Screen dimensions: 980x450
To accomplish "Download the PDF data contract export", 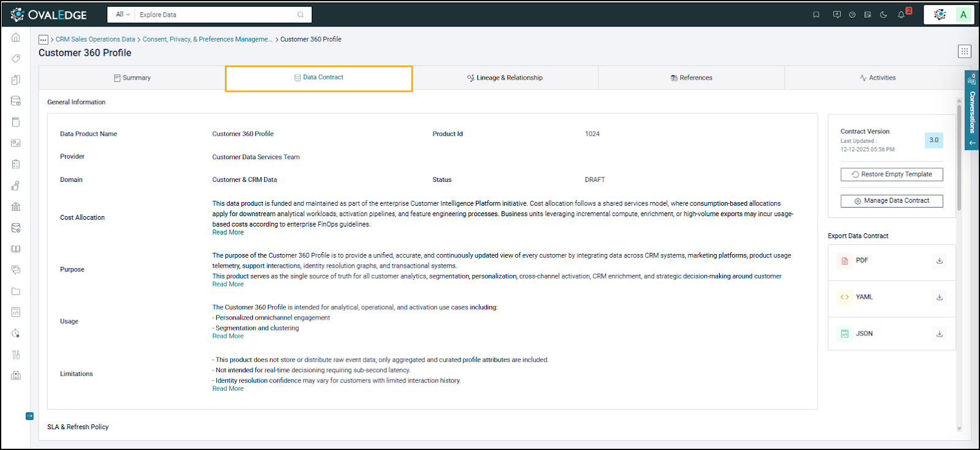I will point(939,261).
